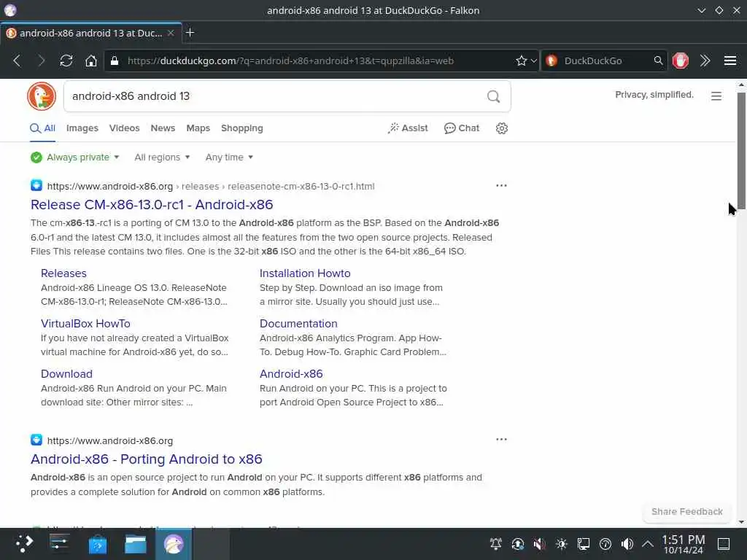Open the AdBlock hand icon
This screenshot has height=560, width=747.
pyautogui.click(x=681, y=61)
